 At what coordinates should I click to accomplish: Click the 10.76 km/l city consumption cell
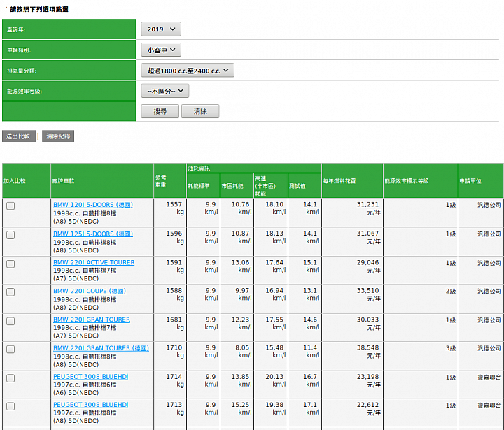point(237,213)
